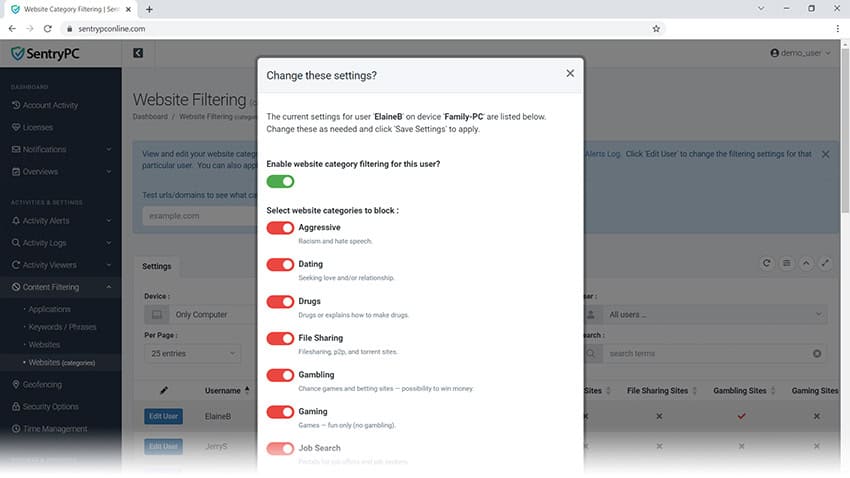Open the 25 entries per page dropdown
This screenshot has width=850, height=478.
(x=192, y=353)
